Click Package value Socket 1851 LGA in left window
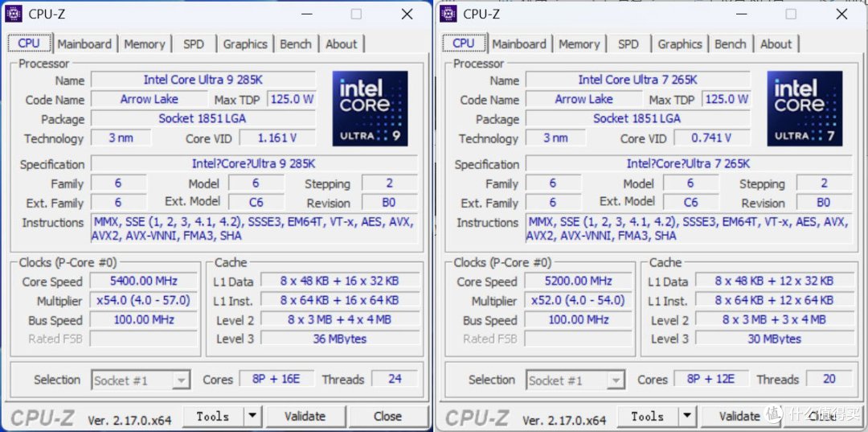The image size is (868, 432). [x=203, y=118]
